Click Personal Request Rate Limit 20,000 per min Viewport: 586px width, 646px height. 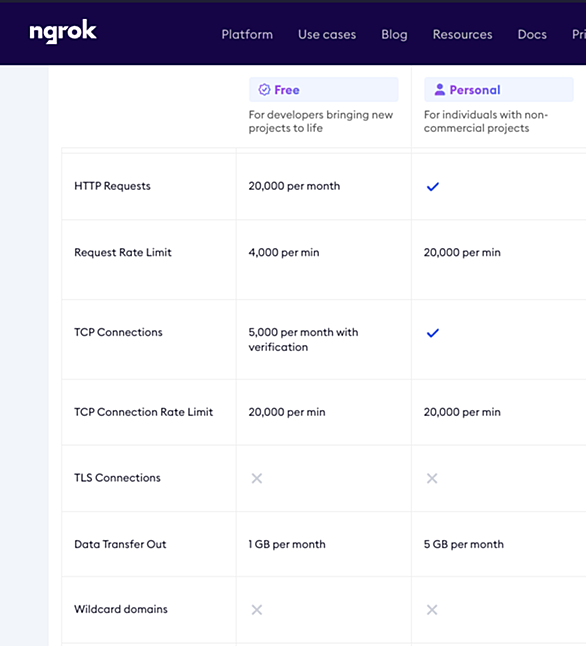pos(462,253)
